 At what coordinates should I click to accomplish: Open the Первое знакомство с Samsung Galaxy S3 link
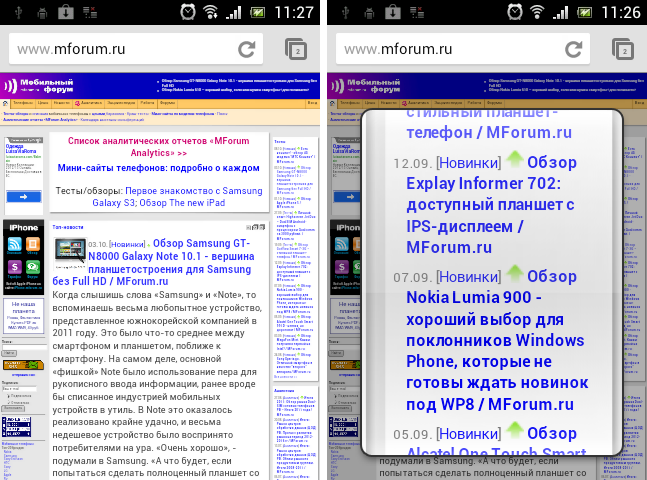click(177, 197)
